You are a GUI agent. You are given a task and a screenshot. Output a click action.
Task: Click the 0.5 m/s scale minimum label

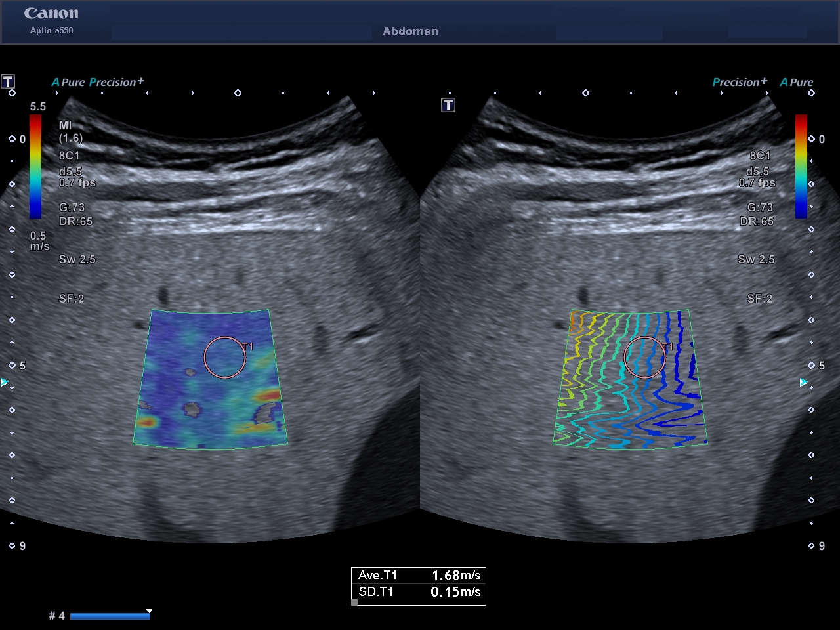pyautogui.click(x=39, y=241)
